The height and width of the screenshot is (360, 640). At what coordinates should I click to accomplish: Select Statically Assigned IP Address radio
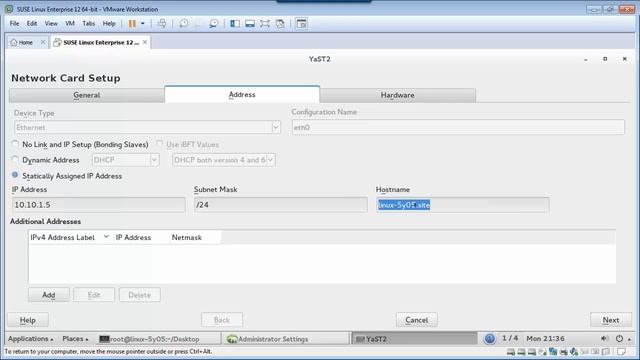pos(15,175)
